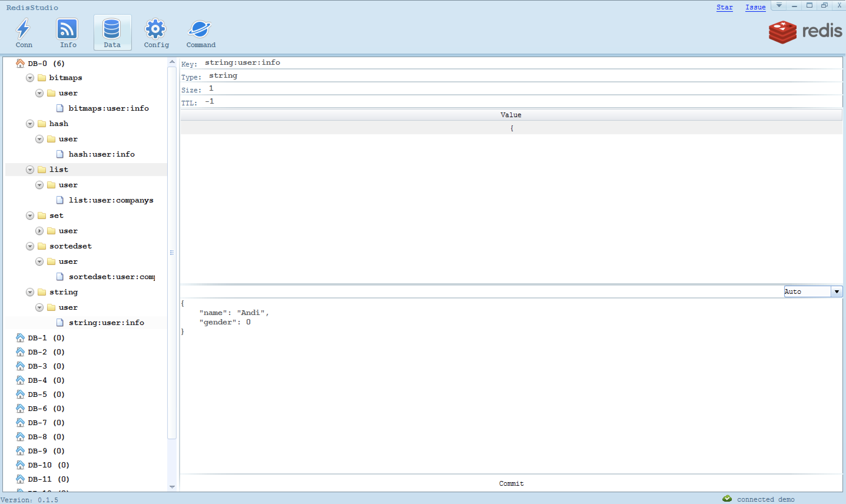Click the DB-6 home icon
Image resolution: width=846 pixels, height=504 pixels.
tap(20, 408)
